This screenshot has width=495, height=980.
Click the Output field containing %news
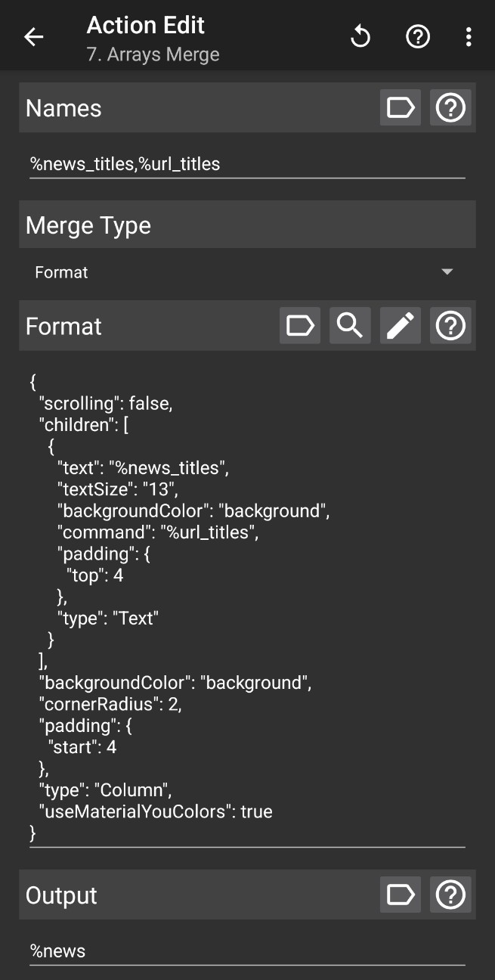tap(247, 951)
